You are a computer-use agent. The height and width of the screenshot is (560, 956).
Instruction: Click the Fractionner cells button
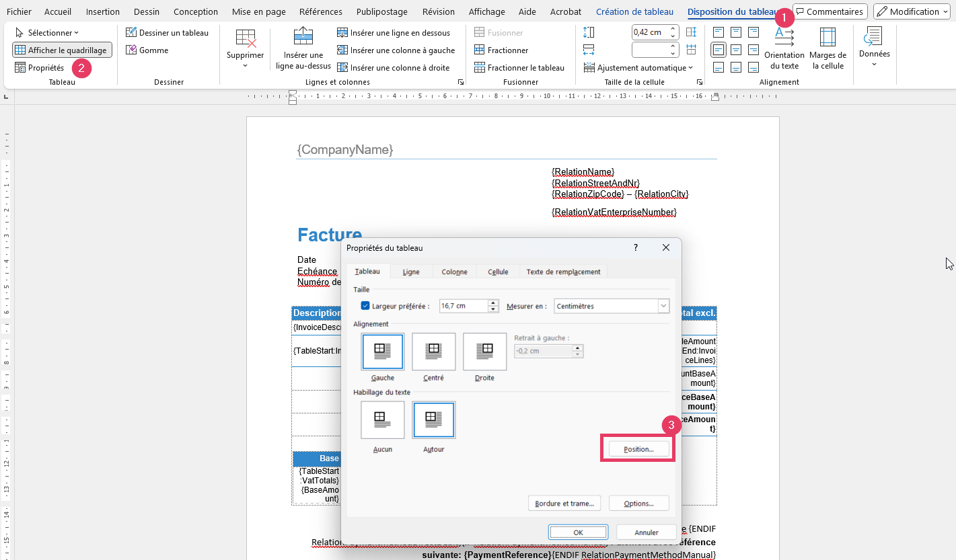(502, 50)
